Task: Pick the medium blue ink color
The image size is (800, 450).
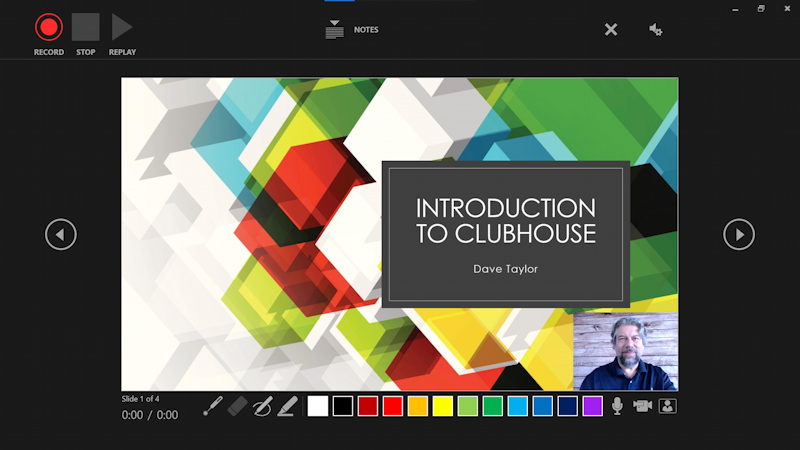Action: coord(542,406)
